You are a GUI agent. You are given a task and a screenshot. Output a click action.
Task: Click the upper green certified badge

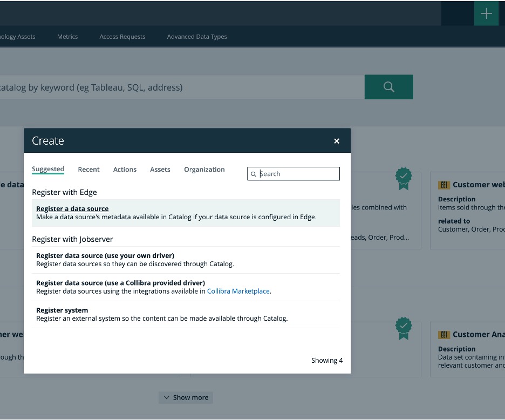(x=404, y=178)
